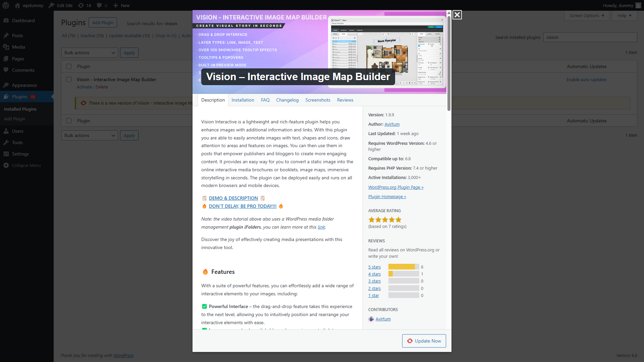Viewport: 644px width, 362px height.
Task: Click the 1 star rating link
Action: 373,295
